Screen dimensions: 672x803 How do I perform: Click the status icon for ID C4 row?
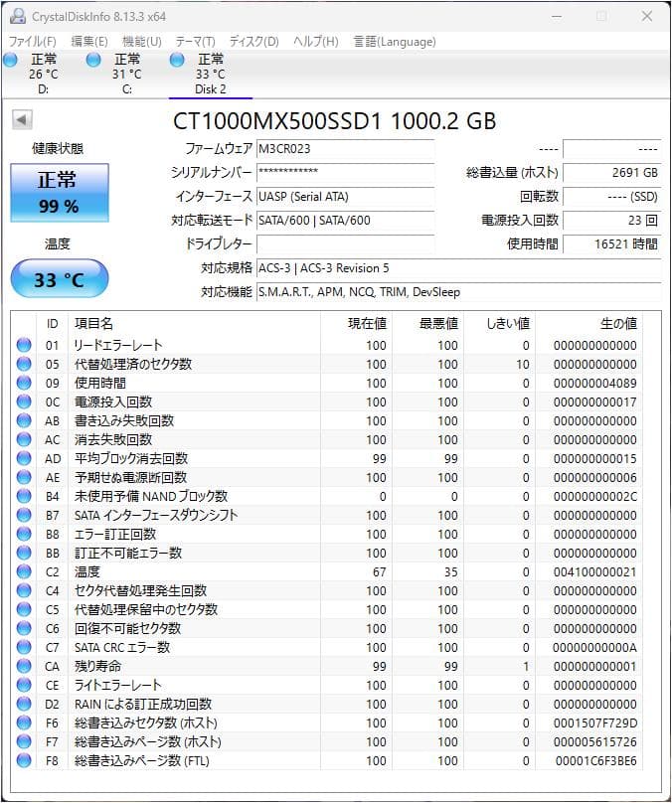(24, 590)
